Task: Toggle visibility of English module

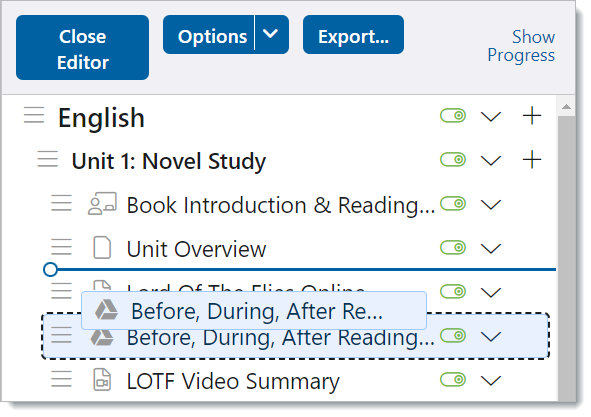Action: click(453, 116)
